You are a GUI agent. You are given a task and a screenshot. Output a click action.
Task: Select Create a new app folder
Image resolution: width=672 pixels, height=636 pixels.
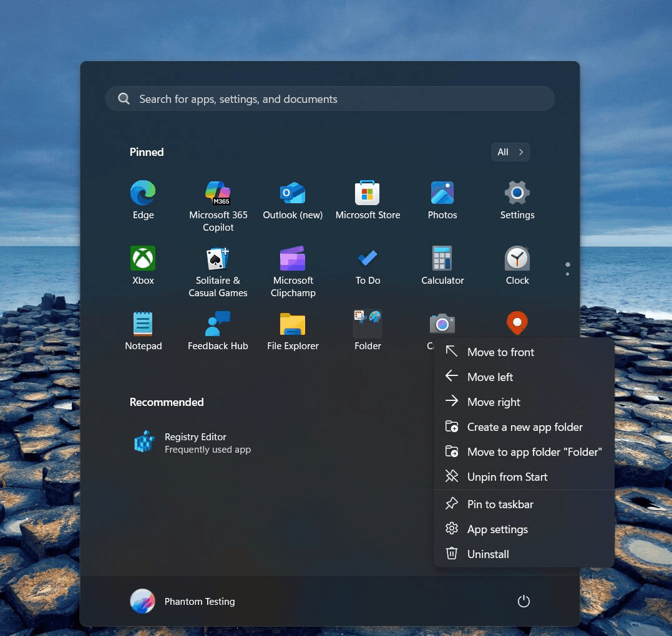click(523, 427)
